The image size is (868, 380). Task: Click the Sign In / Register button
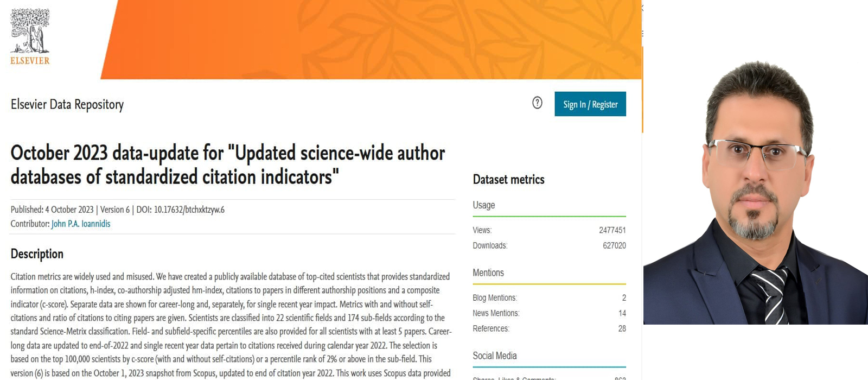590,104
